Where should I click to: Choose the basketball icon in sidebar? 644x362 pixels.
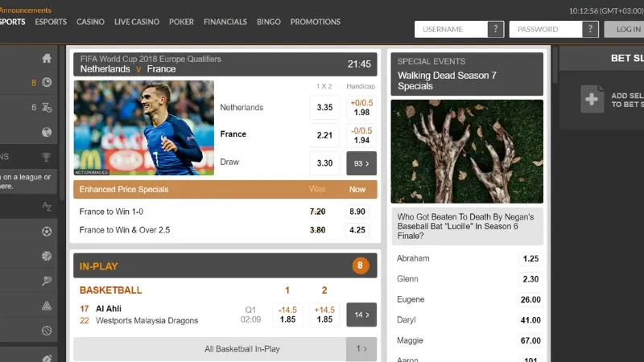pyautogui.click(x=47, y=256)
